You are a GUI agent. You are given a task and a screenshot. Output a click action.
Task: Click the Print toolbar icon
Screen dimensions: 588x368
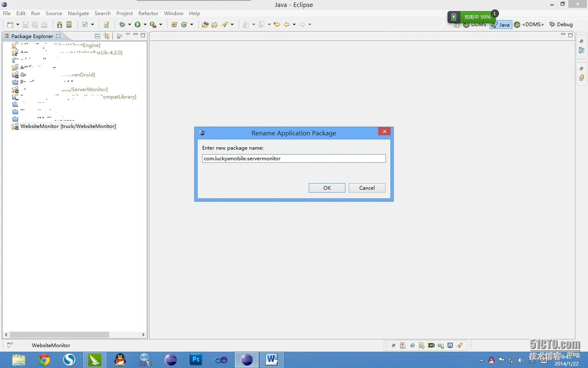coord(44,24)
